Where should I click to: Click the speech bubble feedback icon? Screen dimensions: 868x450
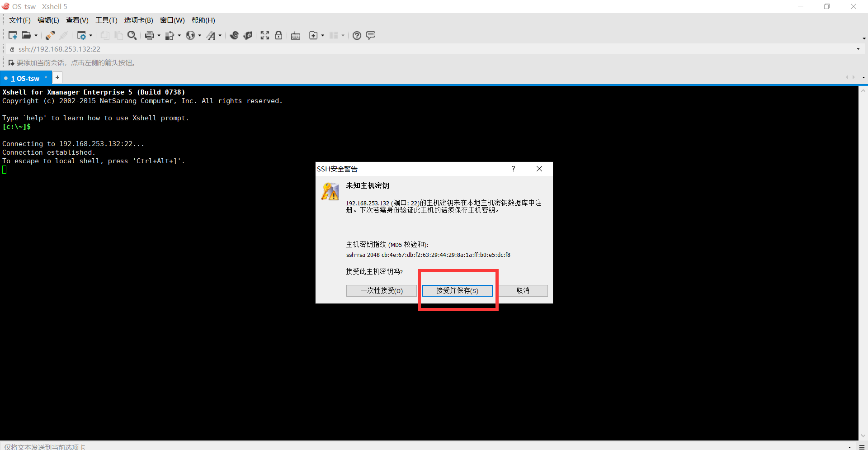[x=371, y=35]
